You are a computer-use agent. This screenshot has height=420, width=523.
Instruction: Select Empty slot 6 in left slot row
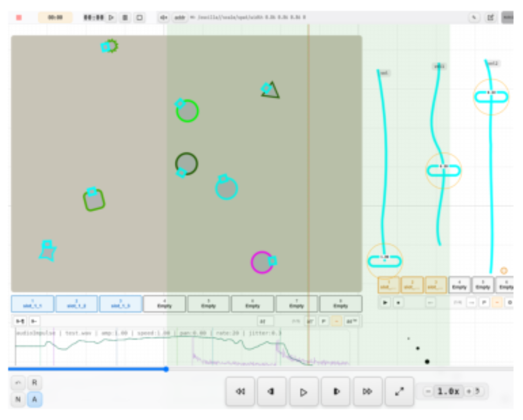pos(253,304)
